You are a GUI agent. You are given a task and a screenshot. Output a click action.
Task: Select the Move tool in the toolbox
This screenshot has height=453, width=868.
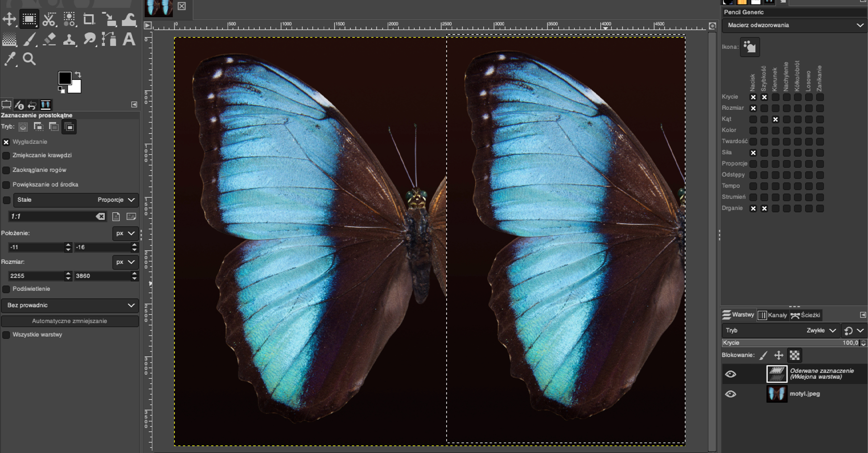9,19
